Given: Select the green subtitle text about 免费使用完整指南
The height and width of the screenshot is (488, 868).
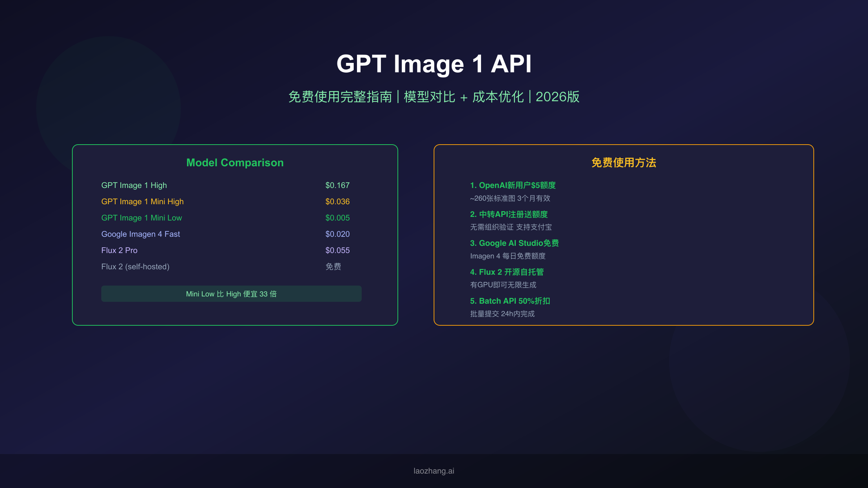Looking at the screenshot, I should (x=434, y=97).
